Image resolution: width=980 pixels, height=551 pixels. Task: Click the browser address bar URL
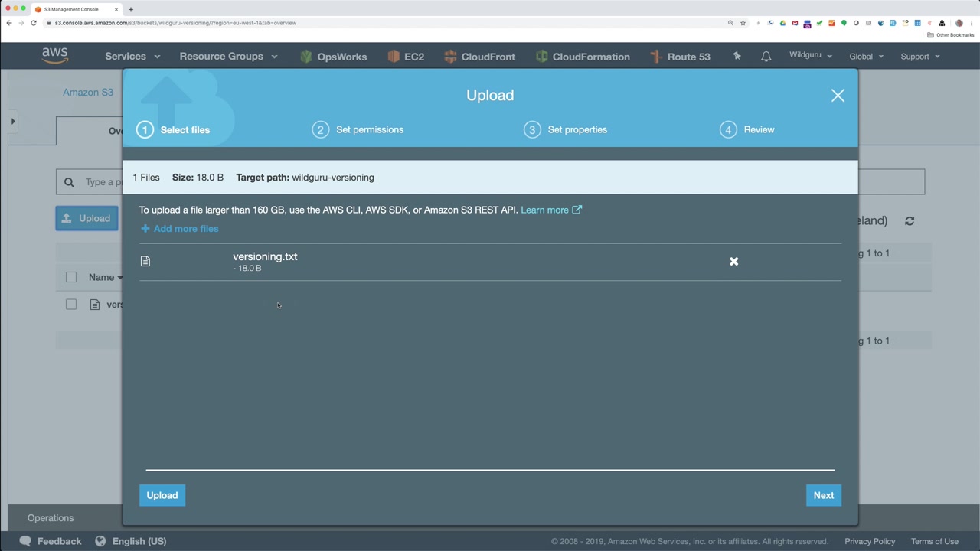point(175,23)
